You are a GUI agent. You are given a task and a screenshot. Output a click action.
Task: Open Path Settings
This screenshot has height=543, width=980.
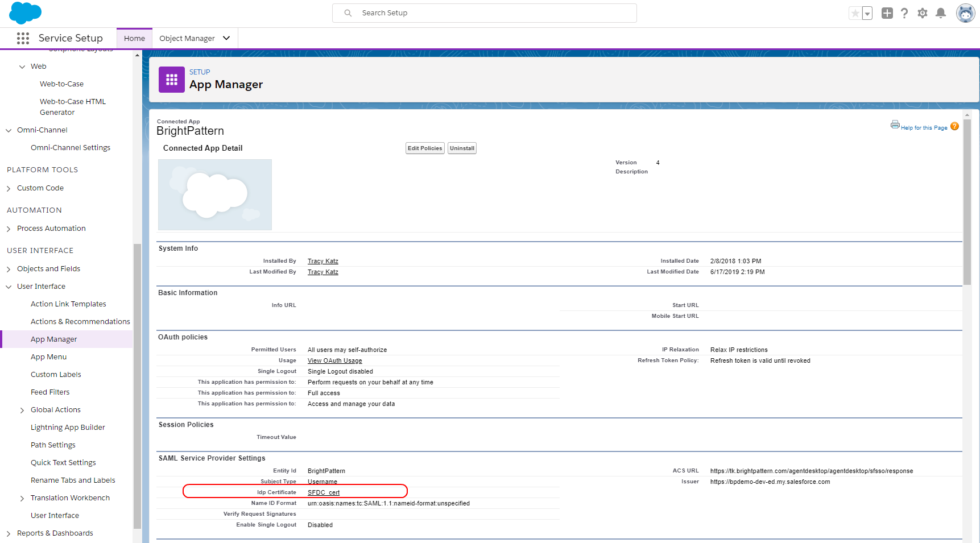[53, 445]
